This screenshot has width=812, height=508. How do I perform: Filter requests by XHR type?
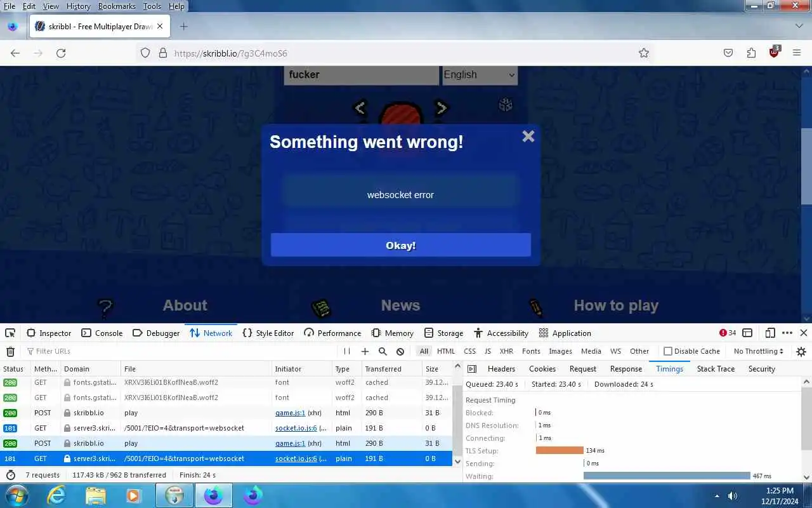point(506,351)
